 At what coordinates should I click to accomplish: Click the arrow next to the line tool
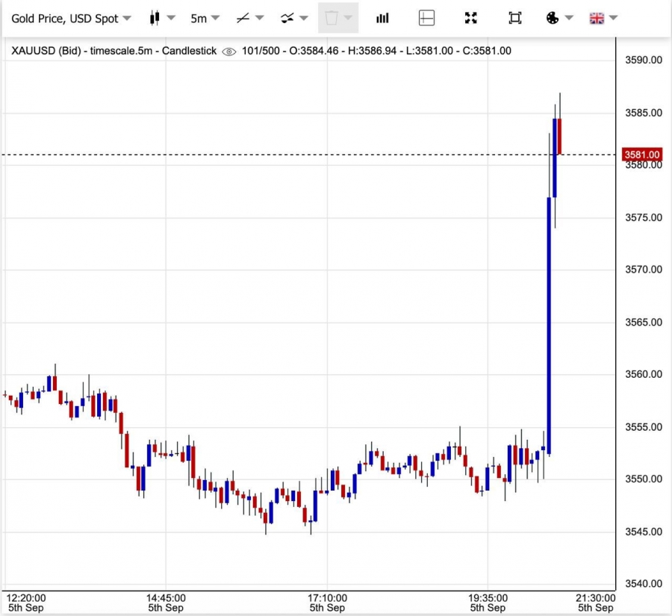coord(261,18)
